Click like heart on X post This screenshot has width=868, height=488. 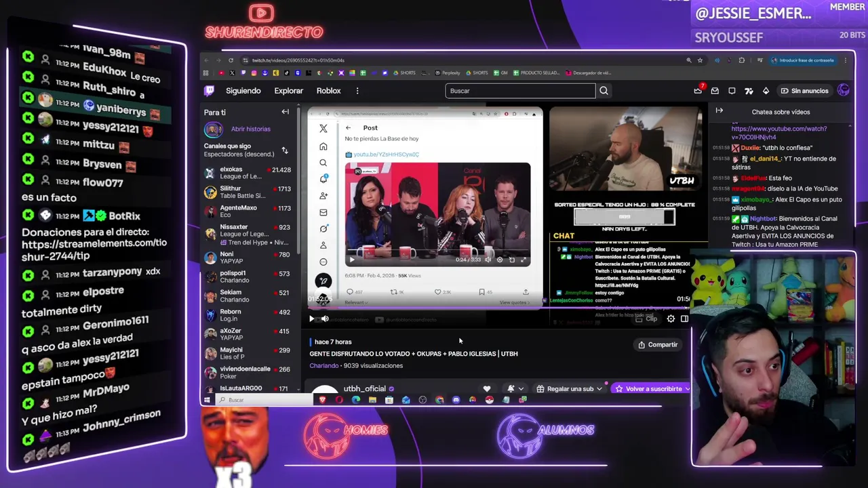point(438,292)
